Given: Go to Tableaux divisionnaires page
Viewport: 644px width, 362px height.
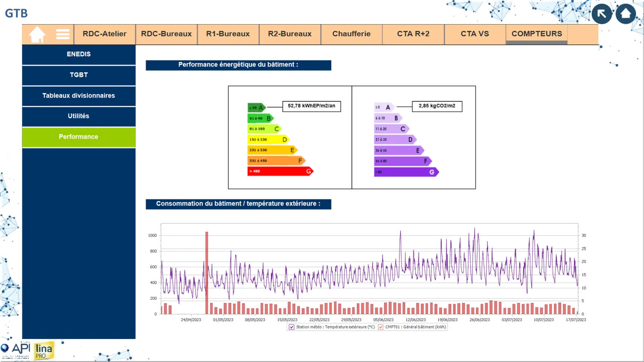Looking at the screenshot, I should (x=79, y=96).
